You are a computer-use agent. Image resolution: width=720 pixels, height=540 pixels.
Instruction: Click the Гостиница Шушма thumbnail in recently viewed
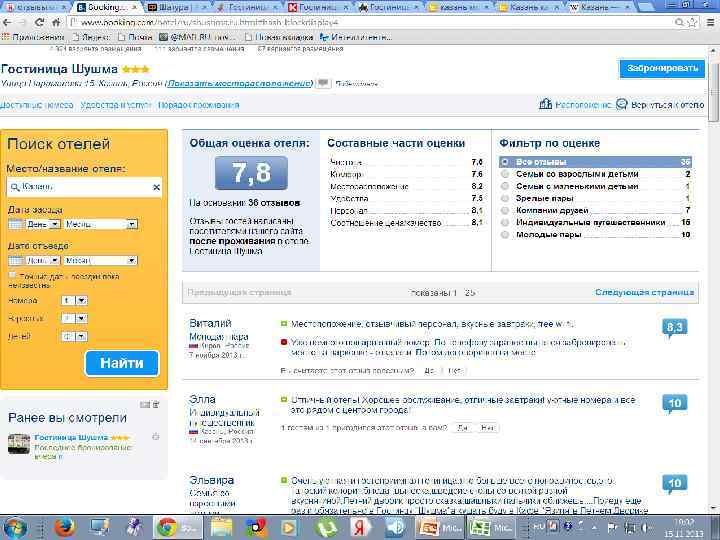point(19,444)
